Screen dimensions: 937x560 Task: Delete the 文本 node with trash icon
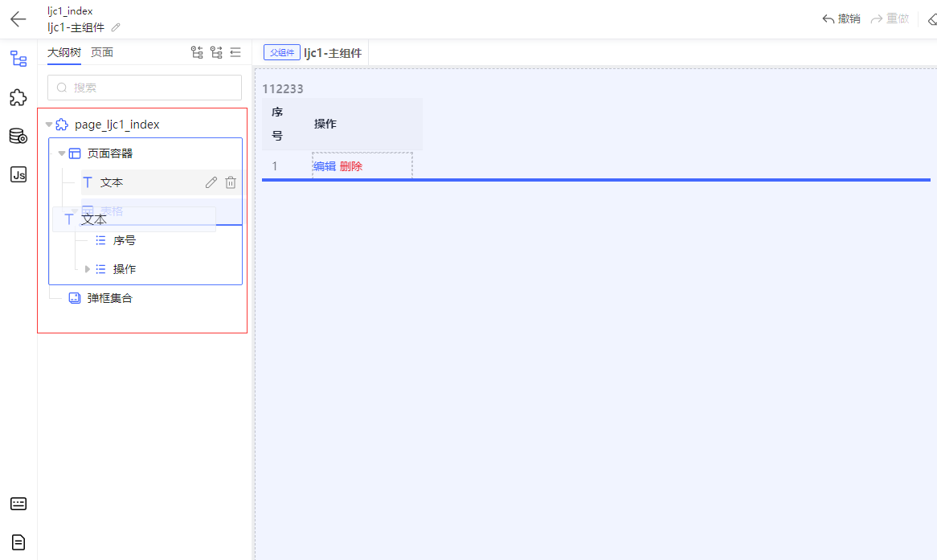[x=231, y=182]
